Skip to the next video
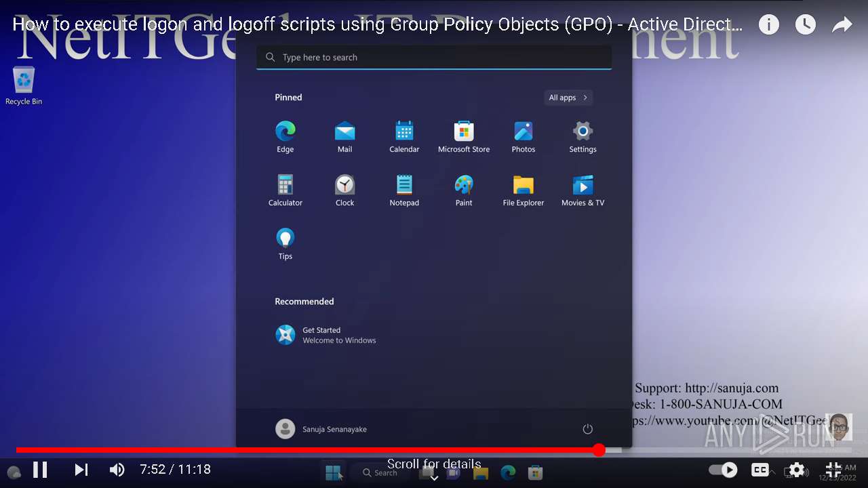Screen dimensions: 868x488 tap(81, 470)
